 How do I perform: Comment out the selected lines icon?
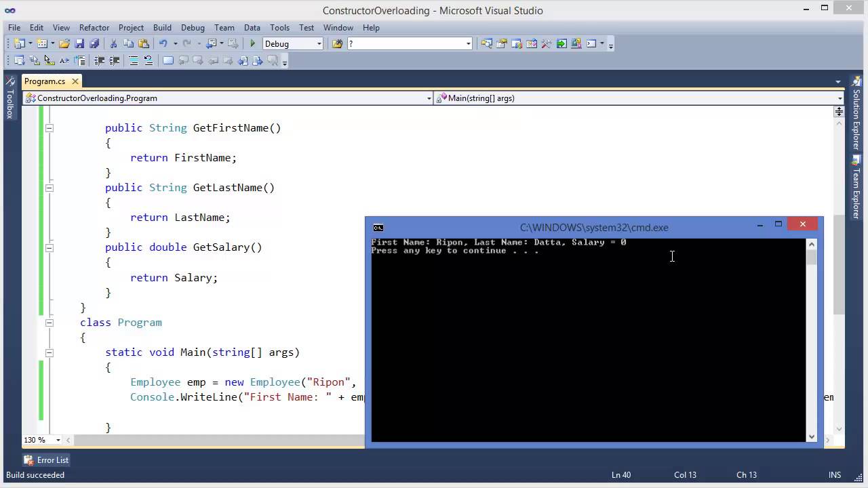(x=134, y=60)
